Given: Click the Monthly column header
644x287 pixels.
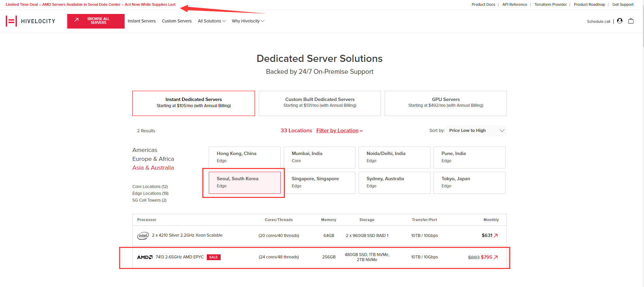Looking at the screenshot, I should pyautogui.click(x=491, y=220).
